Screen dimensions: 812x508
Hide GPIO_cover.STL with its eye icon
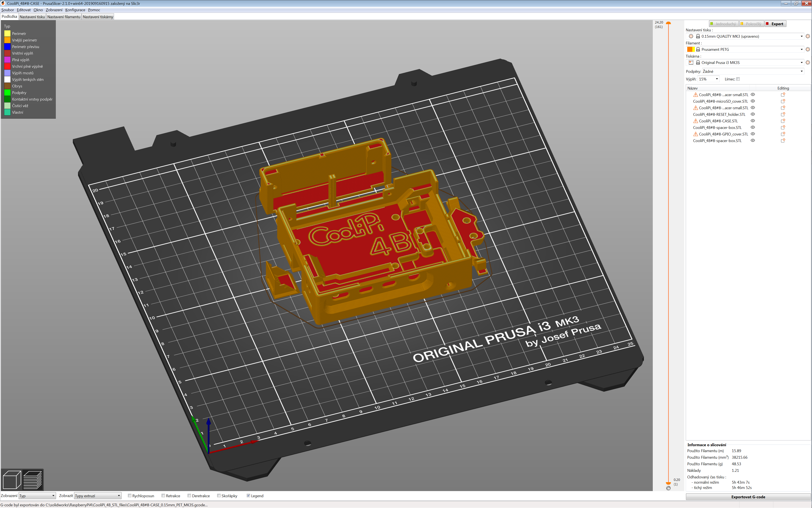753,134
